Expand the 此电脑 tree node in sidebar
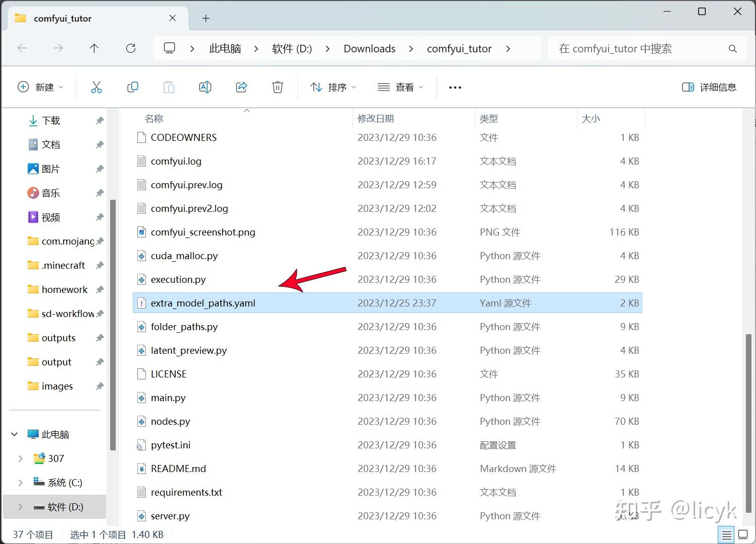Screen dimensions: 756x544 pyautogui.click(x=14, y=434)
